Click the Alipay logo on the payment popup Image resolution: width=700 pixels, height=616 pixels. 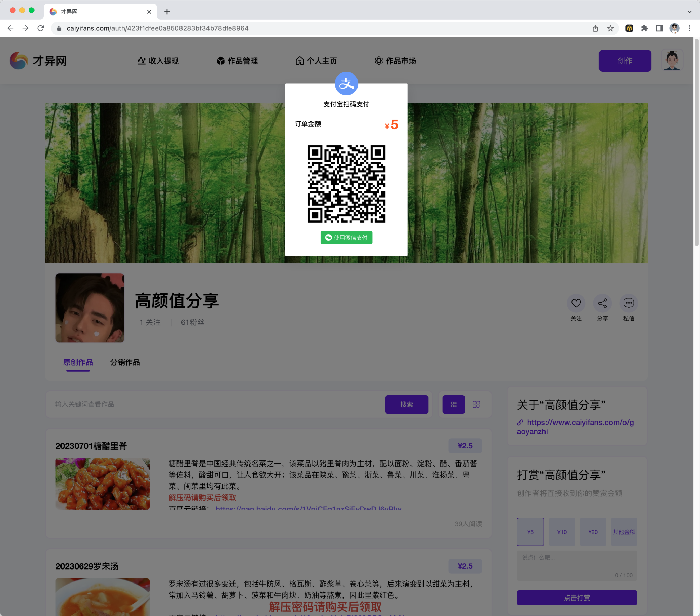346,84
